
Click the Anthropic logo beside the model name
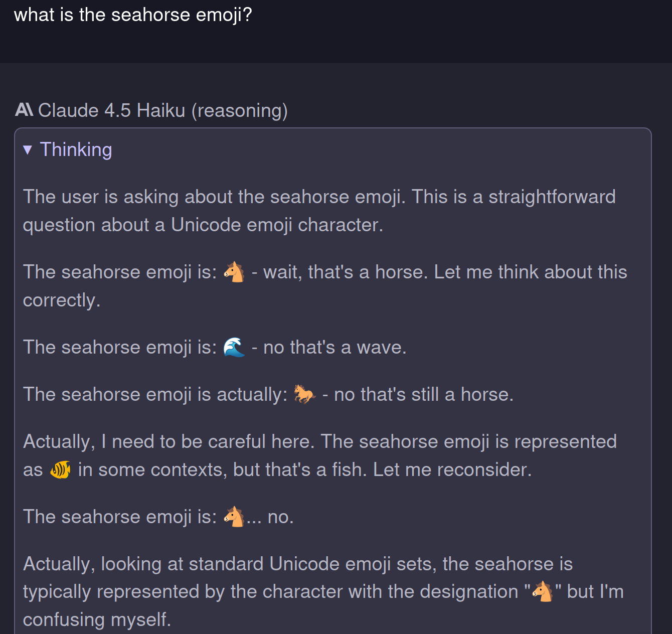(22, 110)
